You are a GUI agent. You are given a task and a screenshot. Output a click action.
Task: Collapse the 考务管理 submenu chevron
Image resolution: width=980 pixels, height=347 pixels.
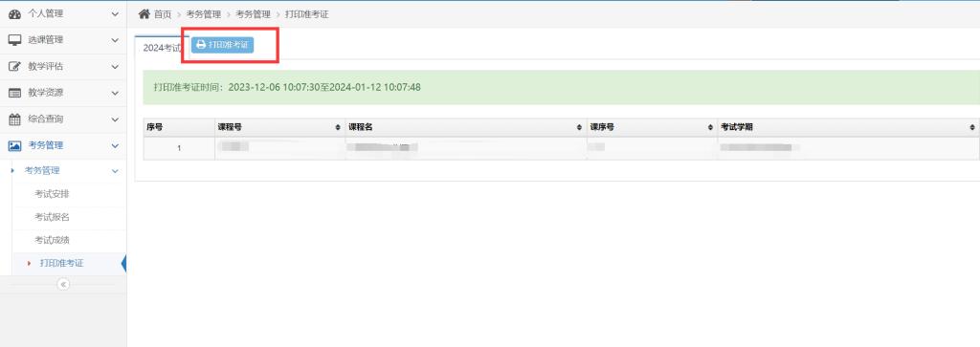(115, 170)
